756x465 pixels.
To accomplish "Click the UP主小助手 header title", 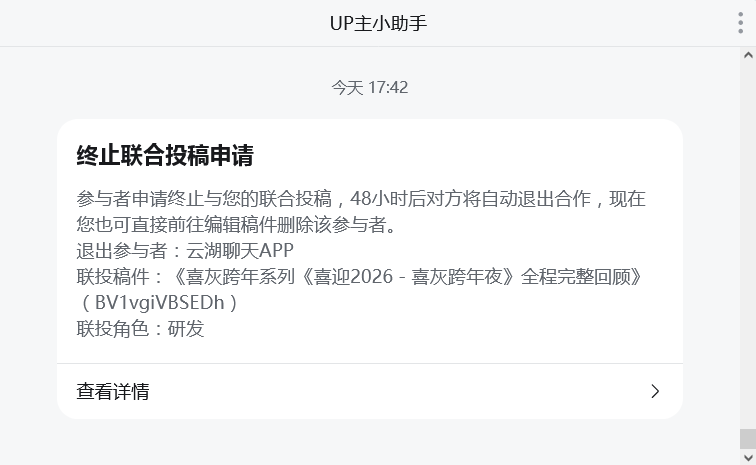I will click(x=378, y=23).
